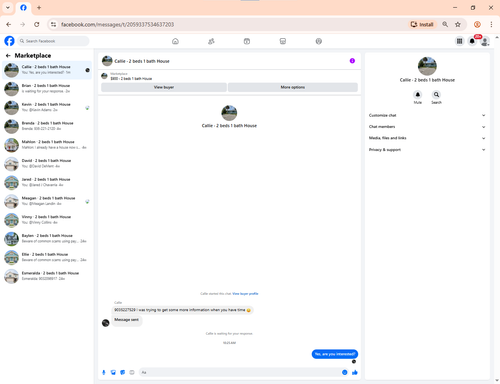The height and width of the screenshot is (384, 500).
Task: Expand the Privacy & support section
Action: [427, 150]
